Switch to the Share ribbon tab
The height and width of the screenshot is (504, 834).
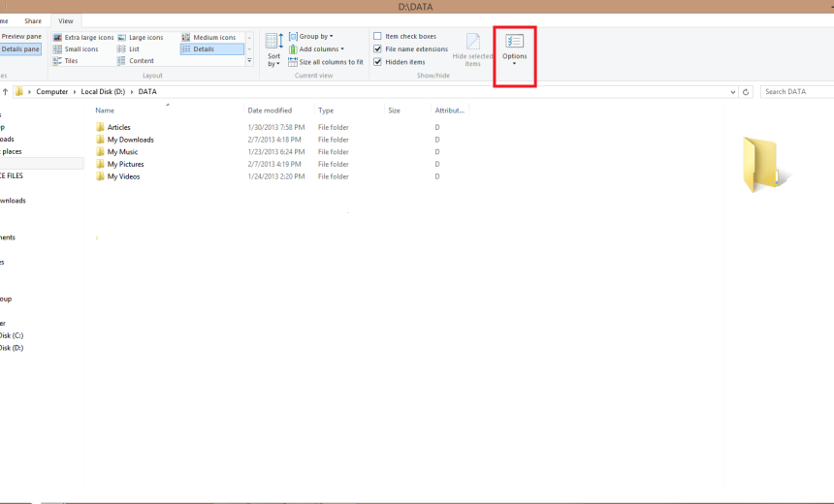(33, 20)
